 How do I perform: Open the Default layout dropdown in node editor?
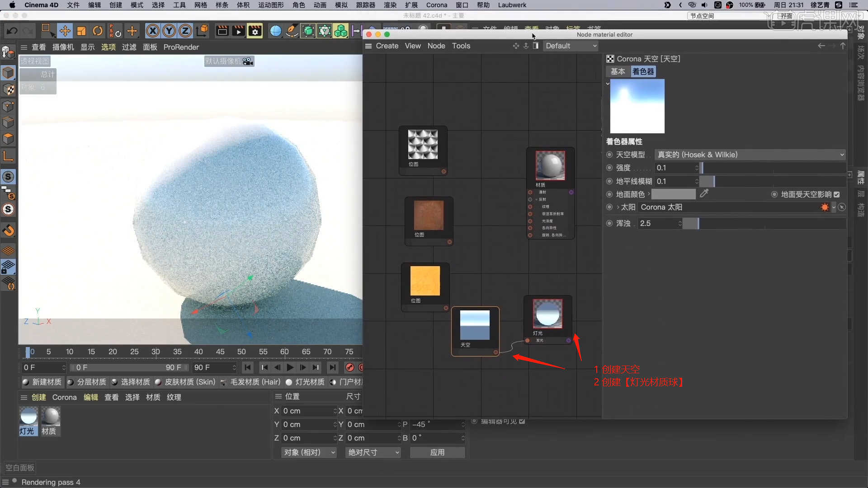coord(571,46)
